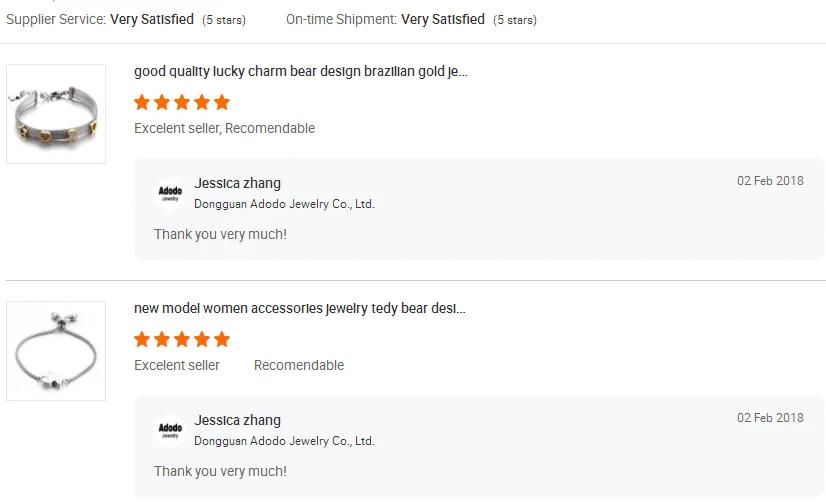Click fifth star of first review rating
This screenshot has width=826, height=504.
(222, 102)
